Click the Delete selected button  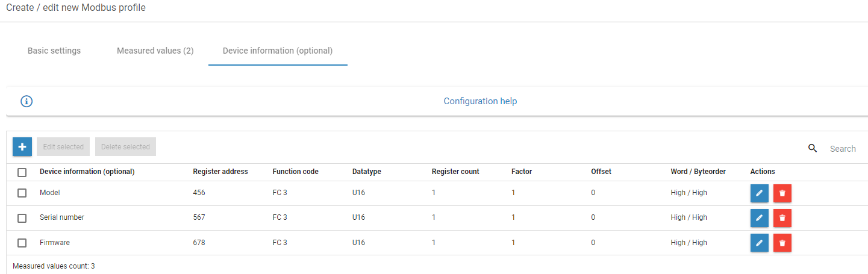(x=125, y=147)
